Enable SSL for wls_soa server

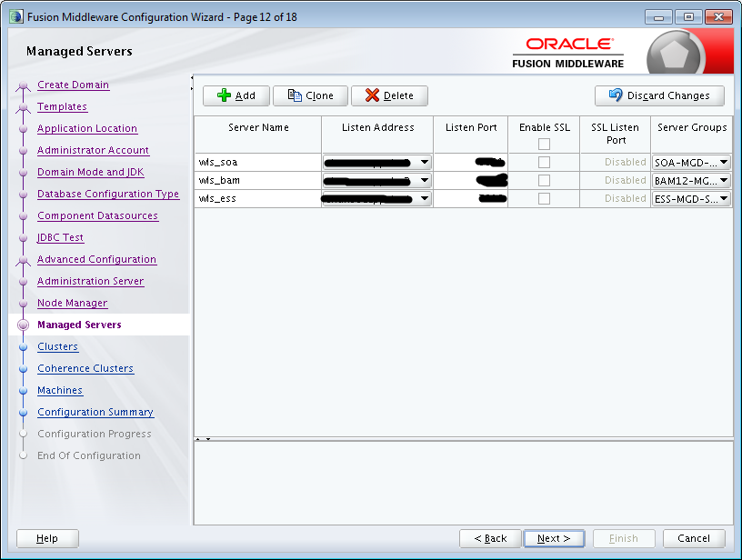point(543,162)
